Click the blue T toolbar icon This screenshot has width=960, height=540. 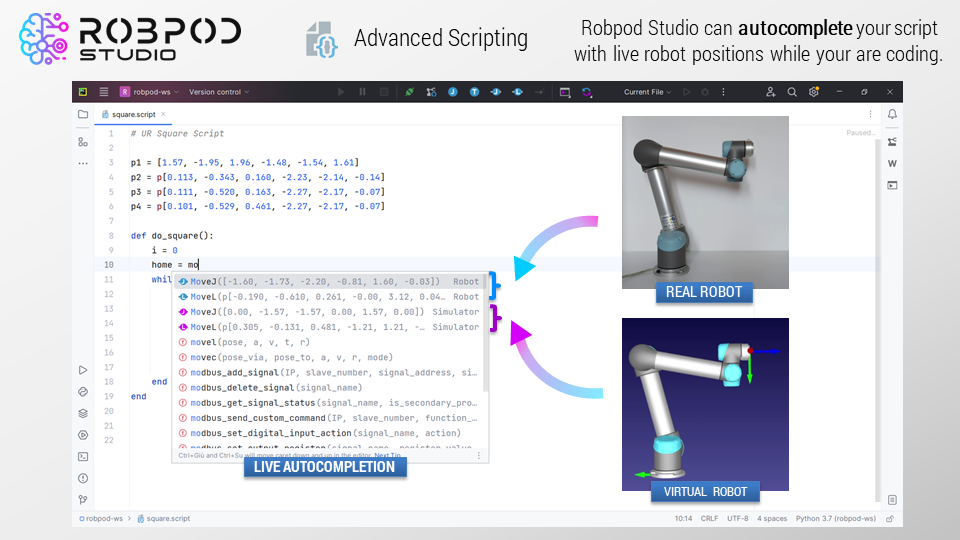tap(474, 92)
